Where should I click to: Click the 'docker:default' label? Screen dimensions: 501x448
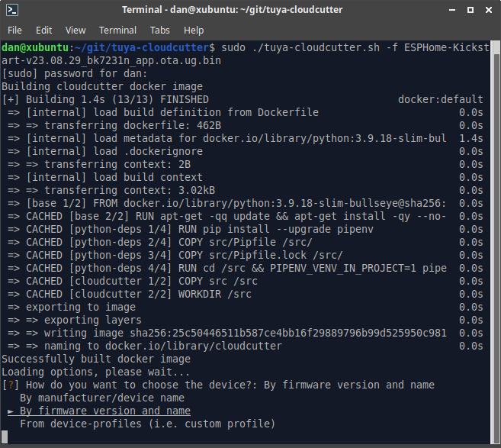pyautogui.click(x=440, y=99)
